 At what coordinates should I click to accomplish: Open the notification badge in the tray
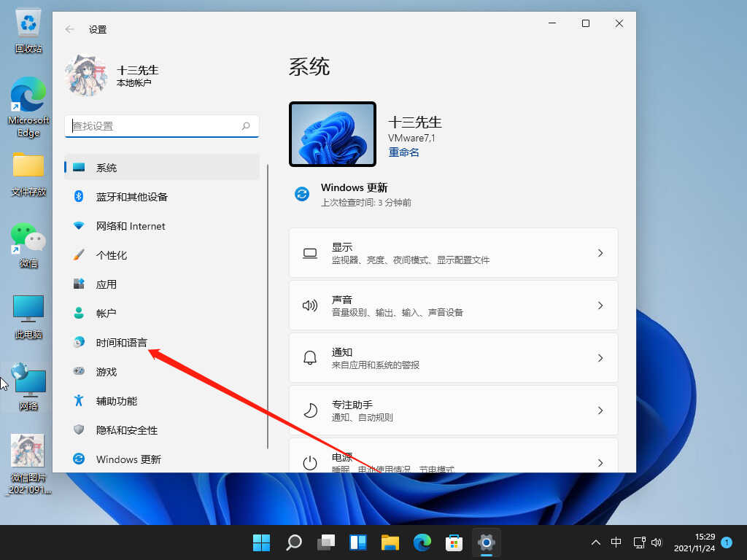click(x=727, y=542)
